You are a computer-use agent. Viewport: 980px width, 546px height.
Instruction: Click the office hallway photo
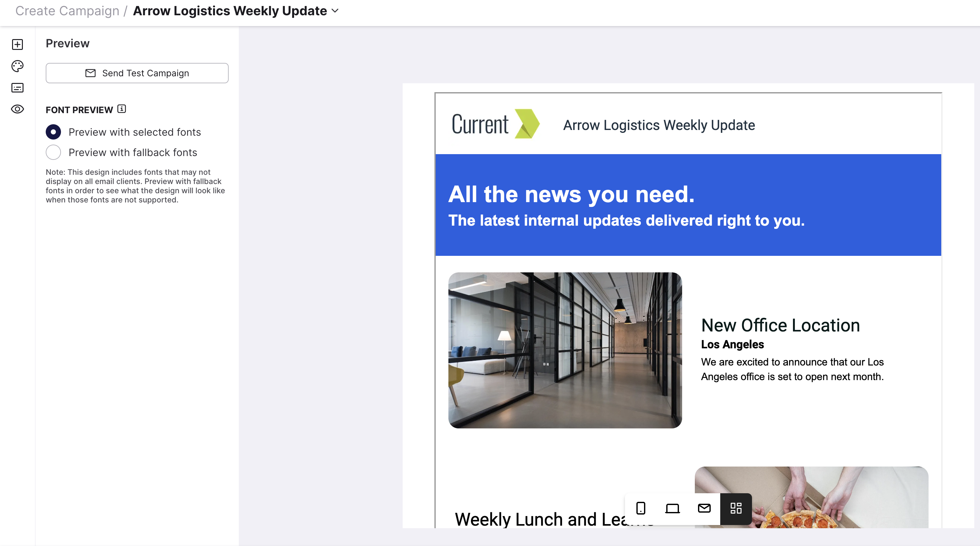coord(565,350)
